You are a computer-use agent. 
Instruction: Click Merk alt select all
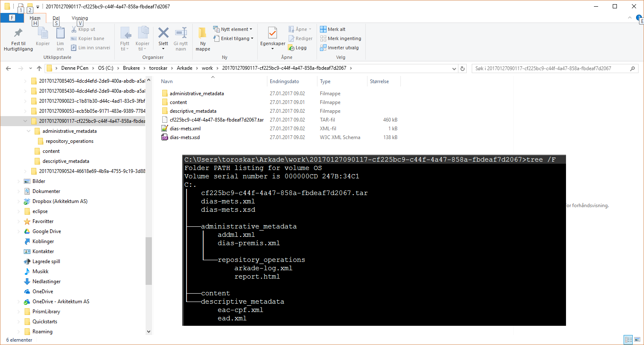(x=333, y=29)
